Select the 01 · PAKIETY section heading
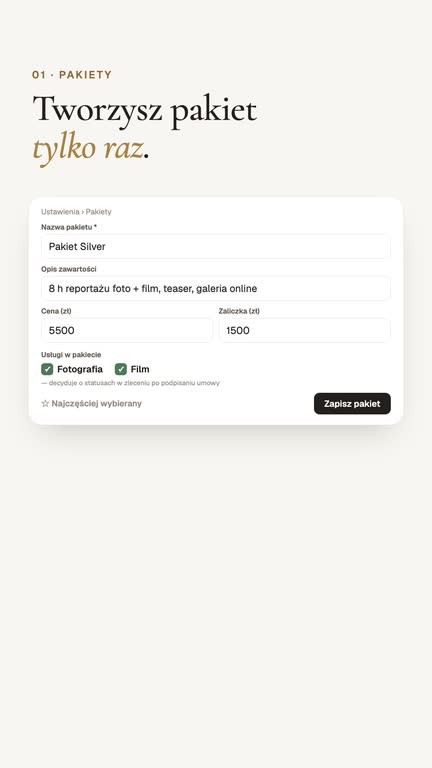432x768 pixels. pos(72,75)
